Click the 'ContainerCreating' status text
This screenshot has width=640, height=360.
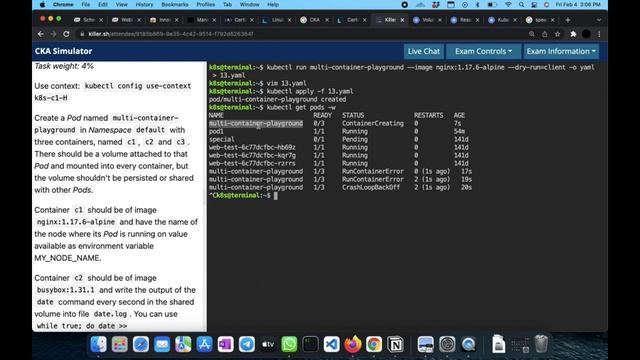(x=373, y=123)
